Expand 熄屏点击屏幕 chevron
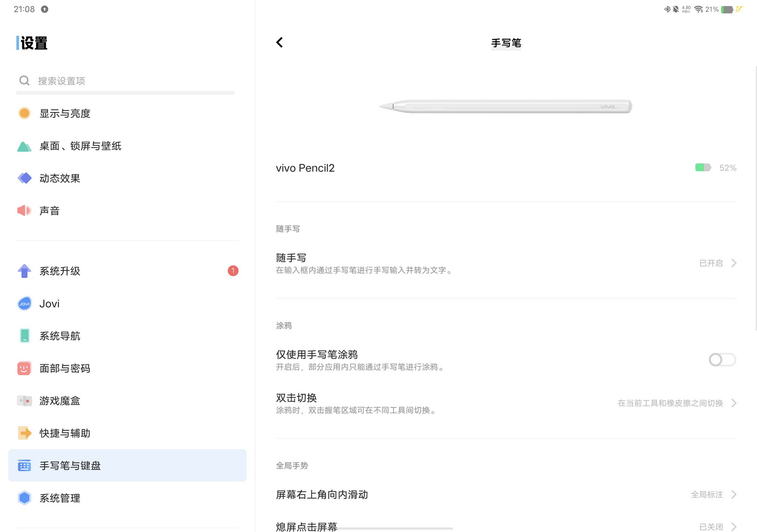 [734, 527]
